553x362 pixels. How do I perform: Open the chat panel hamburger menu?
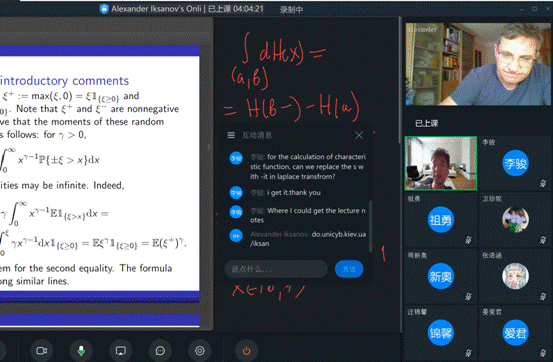click(x=231, y=135)
